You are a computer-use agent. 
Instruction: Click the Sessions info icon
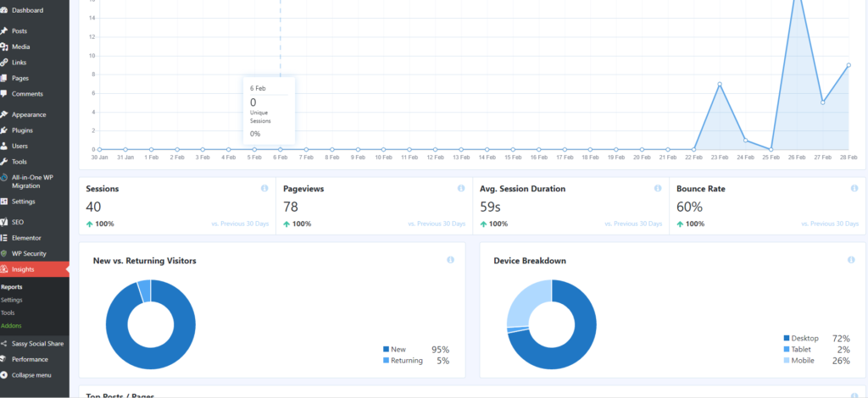[264, 189]
